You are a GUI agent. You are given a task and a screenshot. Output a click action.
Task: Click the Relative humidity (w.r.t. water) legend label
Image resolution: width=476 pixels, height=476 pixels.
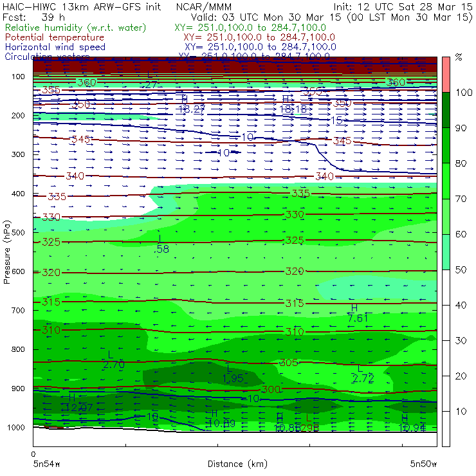point(76,28)
